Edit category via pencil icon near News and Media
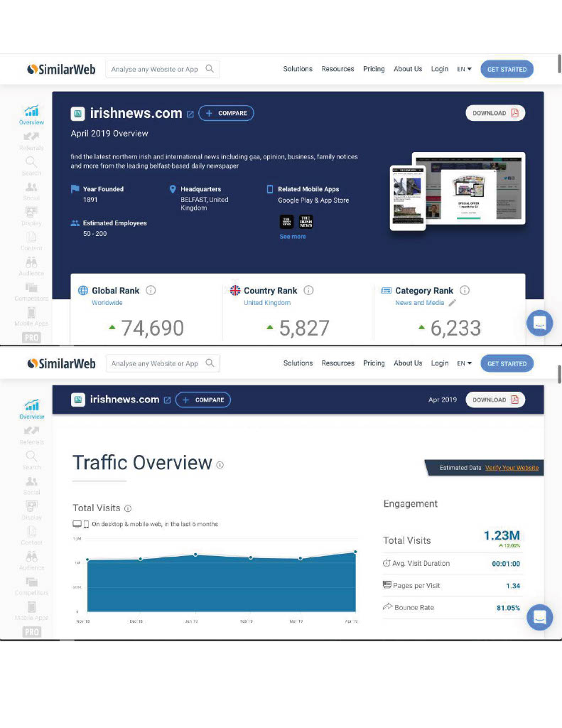This screenshot has height=728, width=562. click(x=453, y=303)
